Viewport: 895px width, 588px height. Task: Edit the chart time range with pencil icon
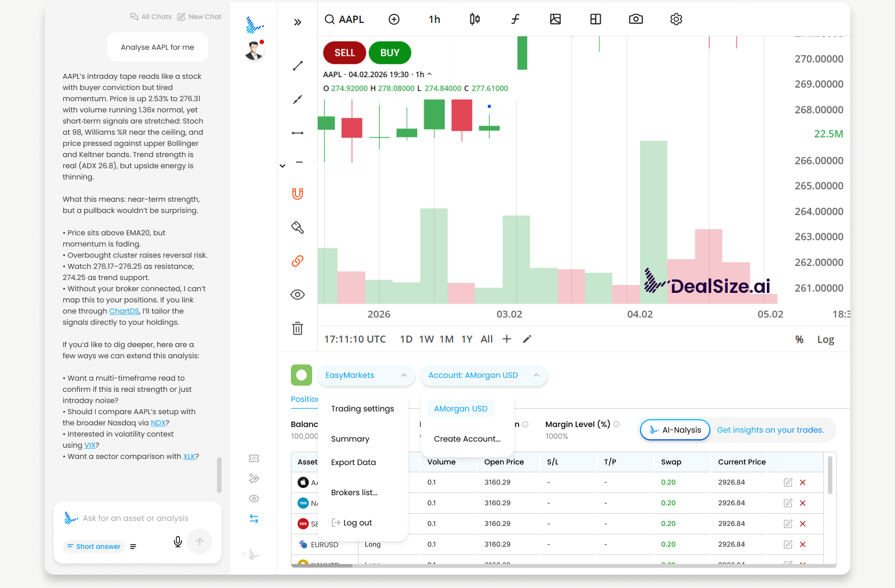click(x=527, y=339)
